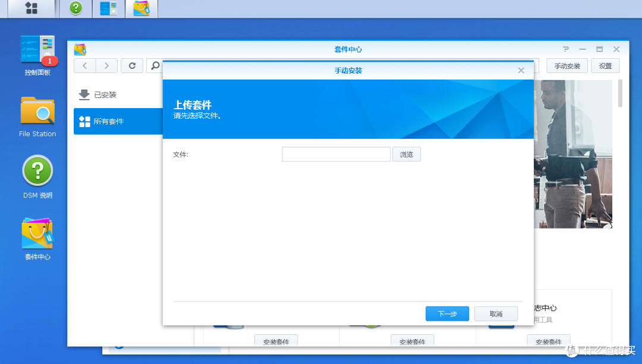The image size is (642, 364).
Task: Minimize the Package Center window
Action: pos(583,49)
